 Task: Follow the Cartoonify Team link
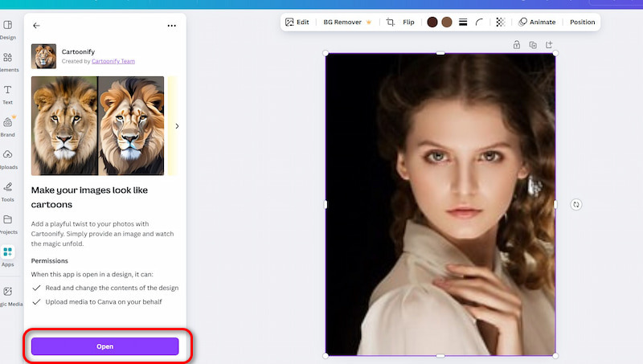click(x=113, y=61)
